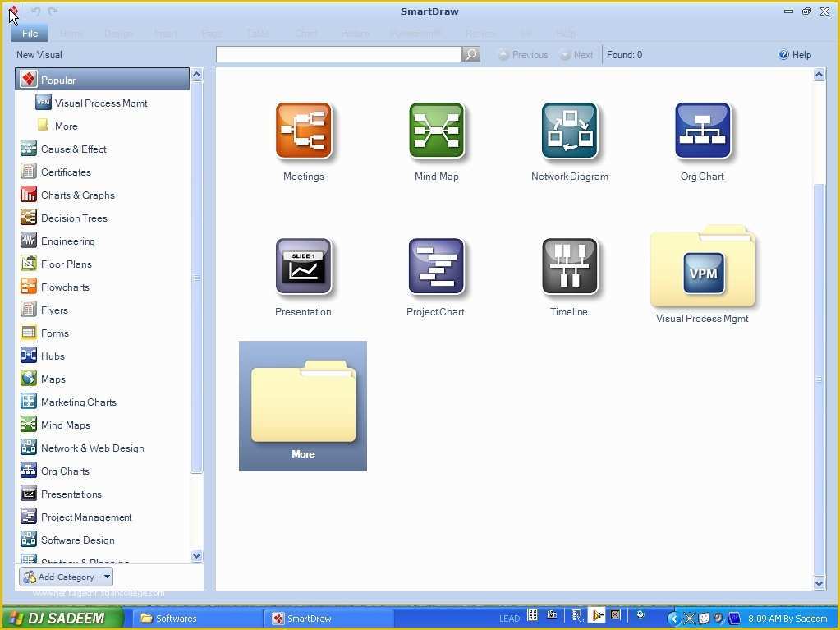Select Certificates category

(x=56, y=172)
